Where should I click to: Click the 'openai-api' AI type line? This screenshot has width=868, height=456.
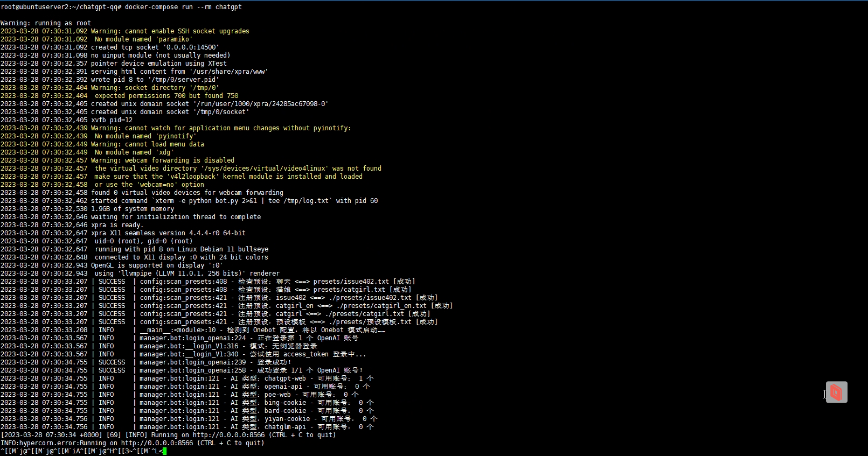click(185, 387)
